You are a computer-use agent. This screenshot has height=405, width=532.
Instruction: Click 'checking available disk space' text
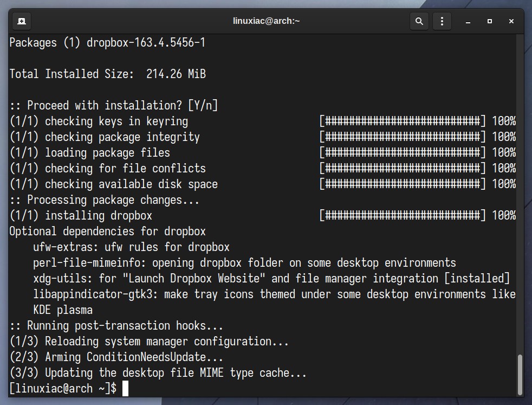131,184
